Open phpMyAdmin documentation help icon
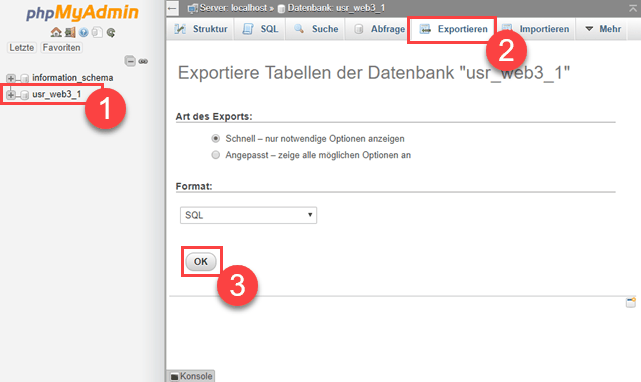 [83, 32]
